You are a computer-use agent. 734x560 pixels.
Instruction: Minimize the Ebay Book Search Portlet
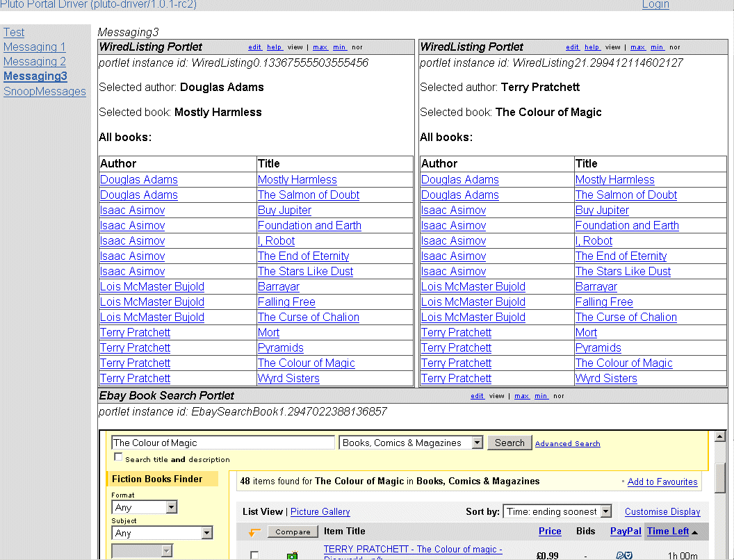[541, 396]
